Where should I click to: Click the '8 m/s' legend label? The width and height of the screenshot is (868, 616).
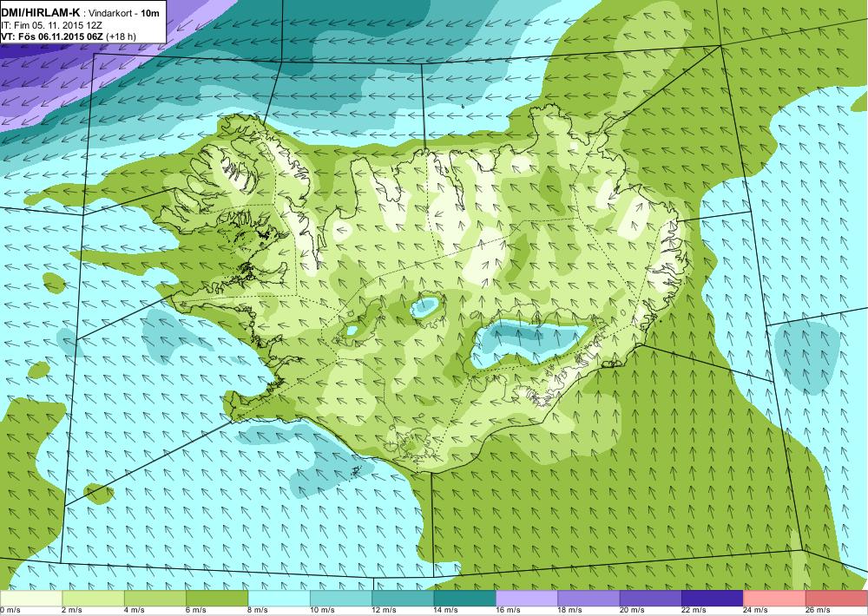(258, 611)
